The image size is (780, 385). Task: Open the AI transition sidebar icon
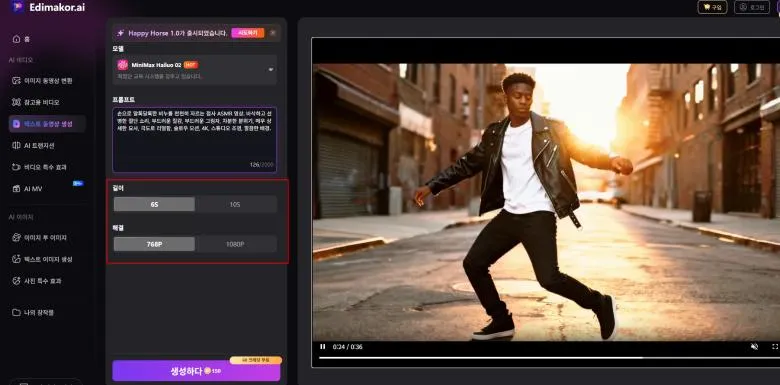point(16,145)
